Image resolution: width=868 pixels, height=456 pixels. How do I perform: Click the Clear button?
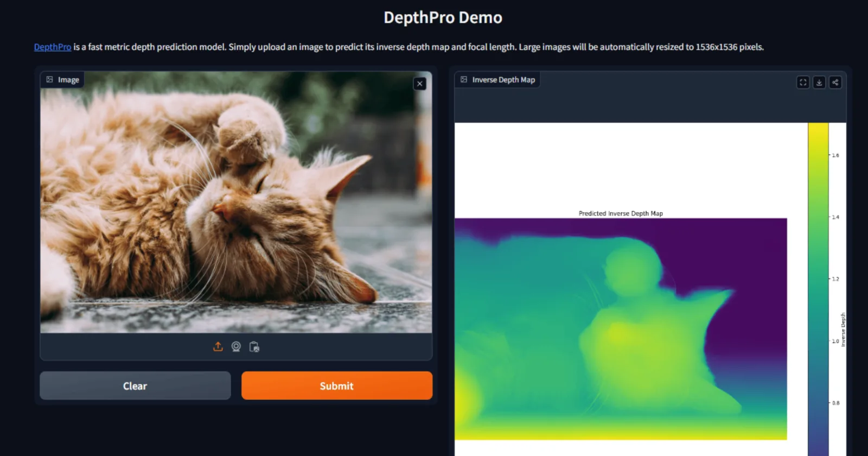135,385
